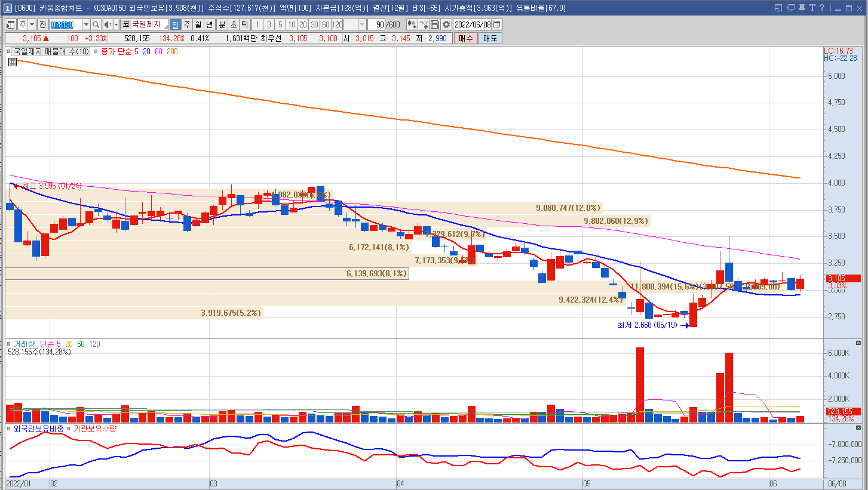Image resolution: width=868 pixels, height=490 pixels.
Task: Open the custom interval combo box arrow
Action: 362,24
